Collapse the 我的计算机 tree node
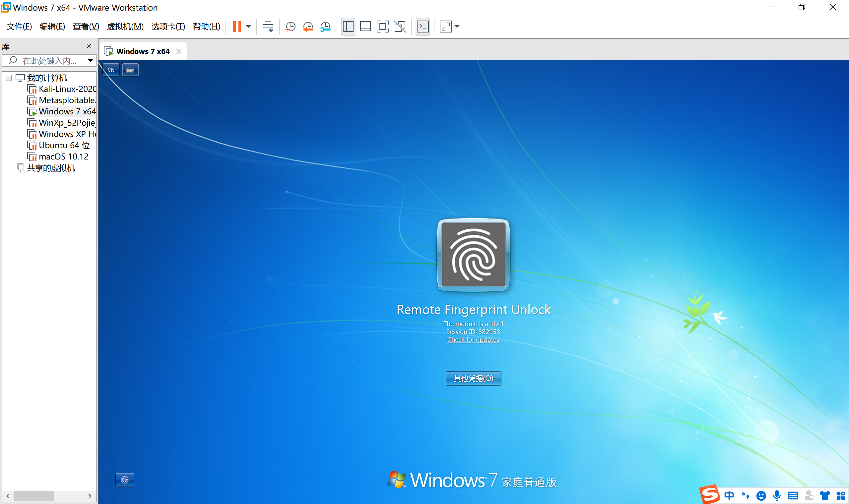The height and width of the screenshot is (504, 849). pyautogui.click(x=9, y=78)
